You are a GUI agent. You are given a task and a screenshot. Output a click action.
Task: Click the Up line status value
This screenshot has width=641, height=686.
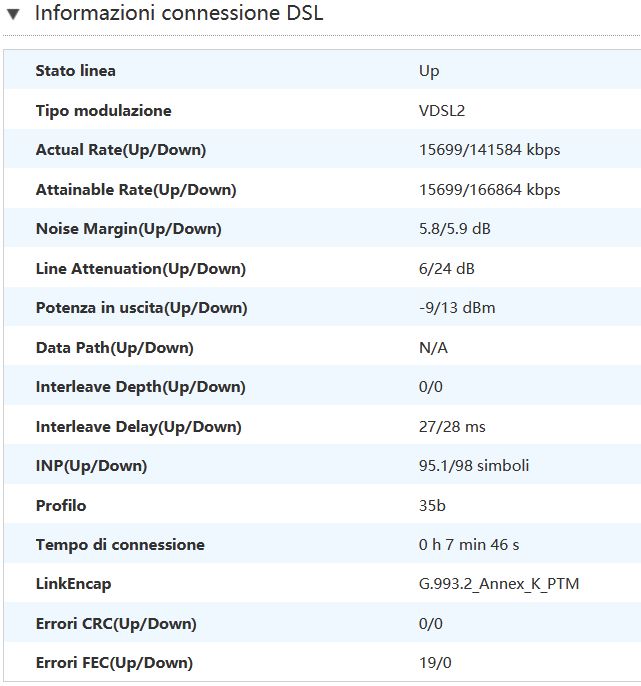click(429, 71)
